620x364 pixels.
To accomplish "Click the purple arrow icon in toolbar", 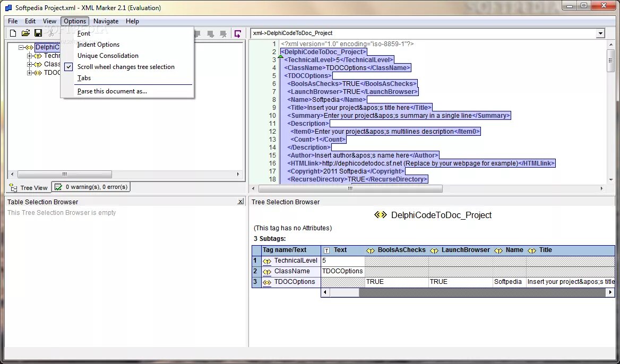I will point(238,33).
